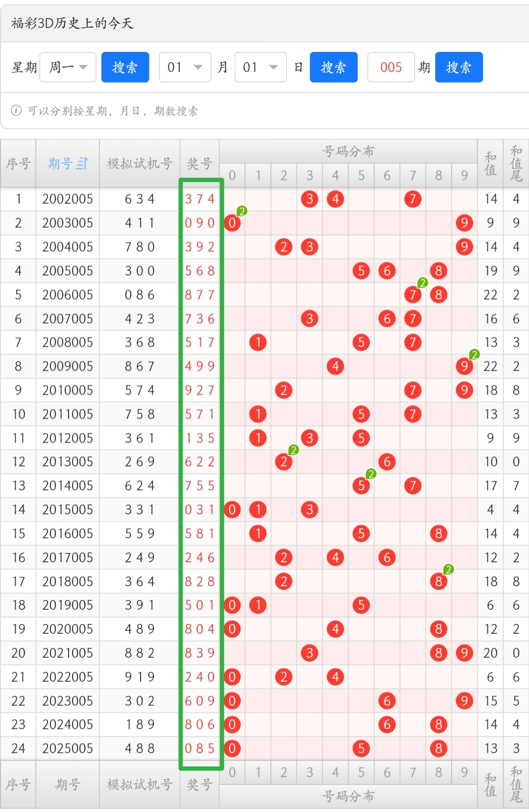
Task: Click red ball 4 in row 2002005
Action: click(336, 199)
